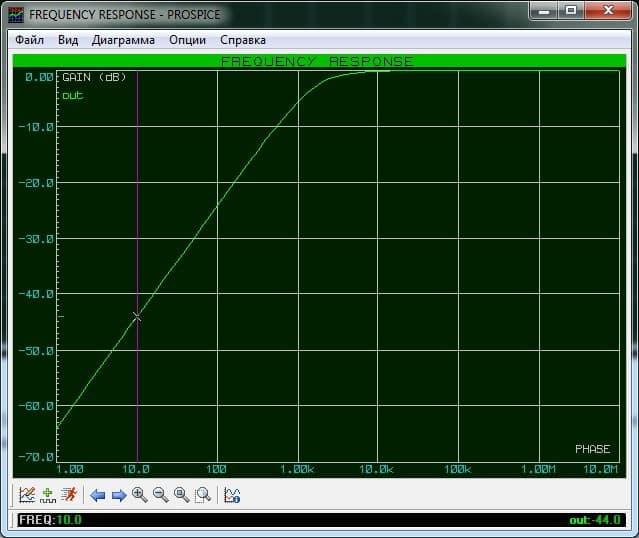Screen dimensions: 639x538
Task: Click the 10.0k frequency axis label
Action: (x=376, y=469)
